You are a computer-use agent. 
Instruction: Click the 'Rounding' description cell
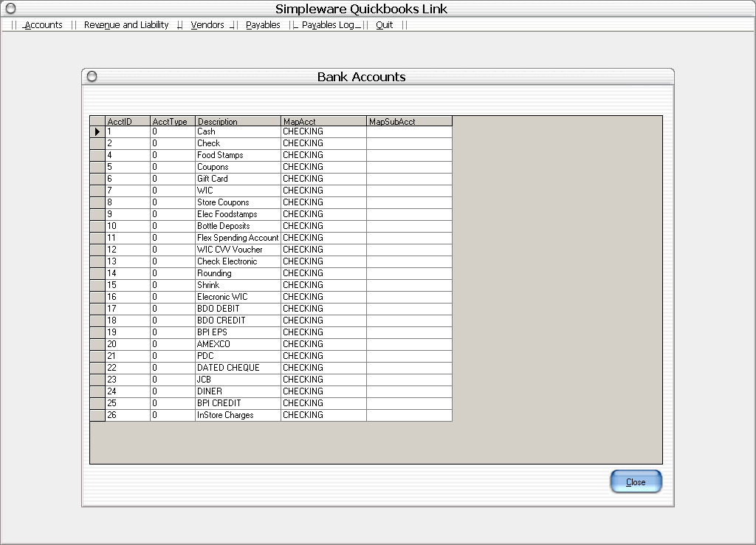pyautogui.click(x=238, y=273)
